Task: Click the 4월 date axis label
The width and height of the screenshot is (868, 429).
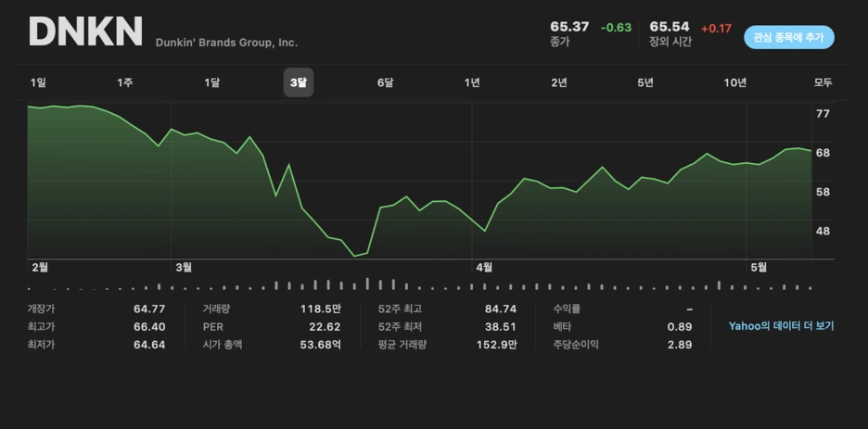Action: (x=484, y=268)
